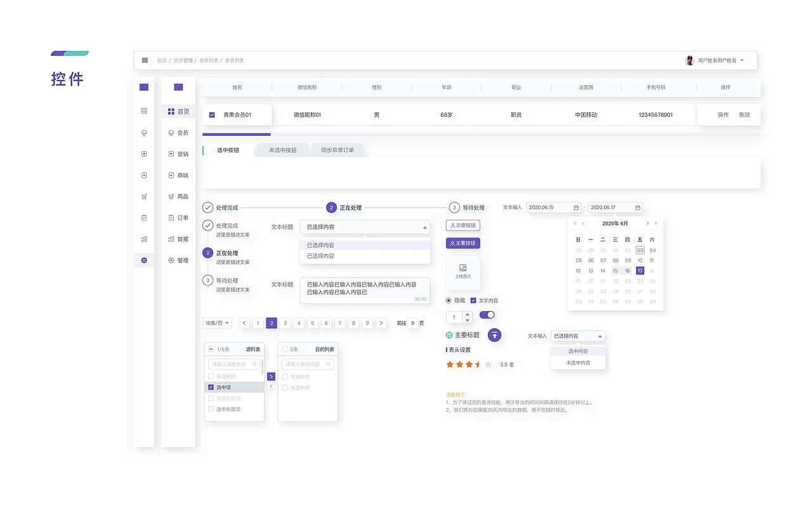Open 数据 in the expanded sidebar
812x508 pixels.
[x=178, y=239]
